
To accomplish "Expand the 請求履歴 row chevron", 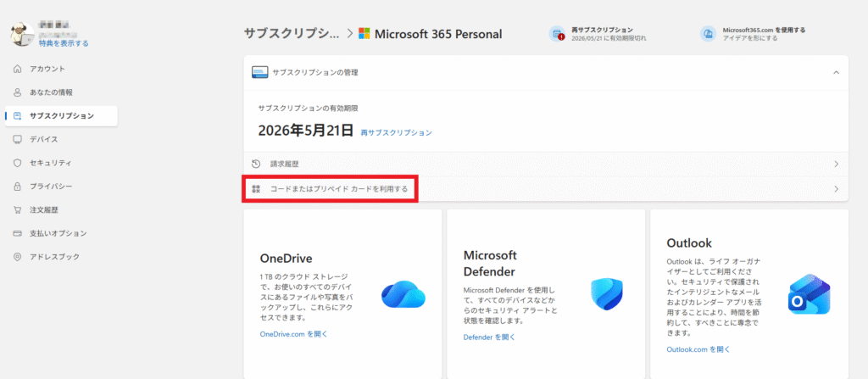I will pos(836,164).
